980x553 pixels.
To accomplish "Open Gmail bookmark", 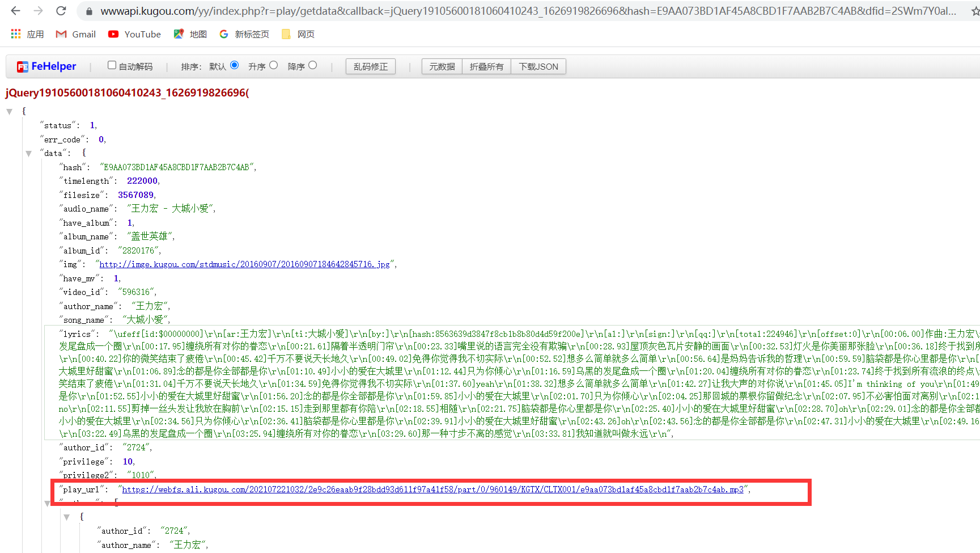I will pos(75,34).
